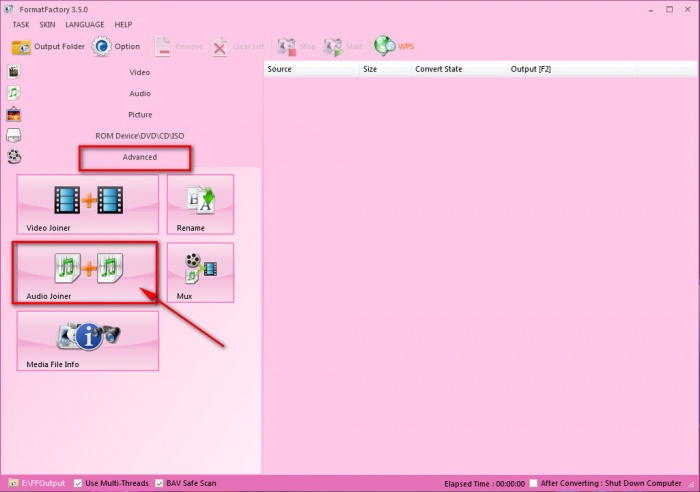The image size is (700, 492).
Task: Open the Option settings icon
Action: pos(101,46)
